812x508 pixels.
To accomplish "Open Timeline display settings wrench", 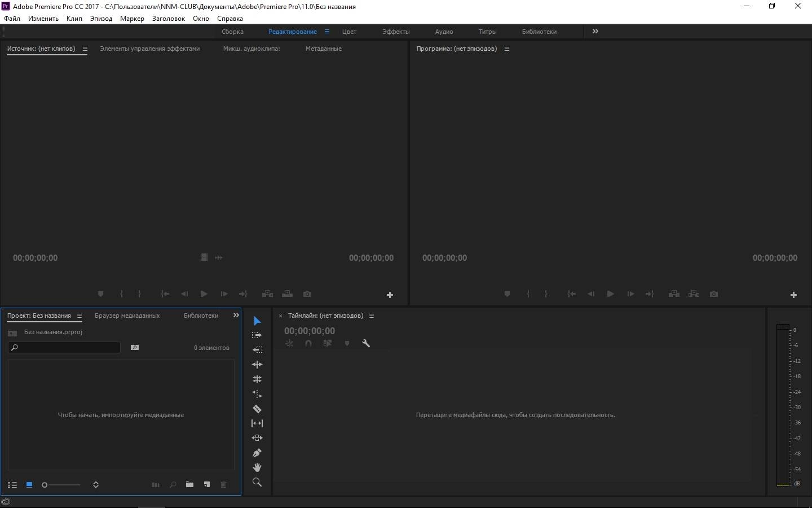I will click(x=366, y=343).
